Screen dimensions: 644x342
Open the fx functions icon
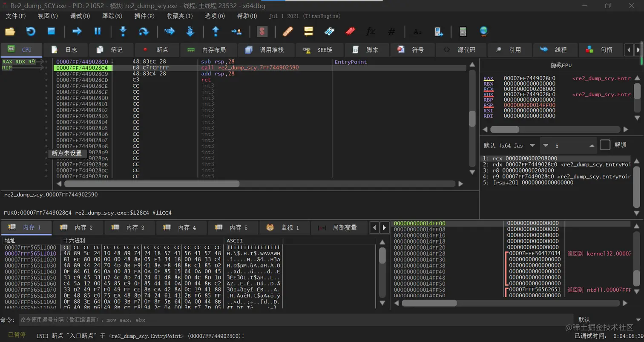371,31
